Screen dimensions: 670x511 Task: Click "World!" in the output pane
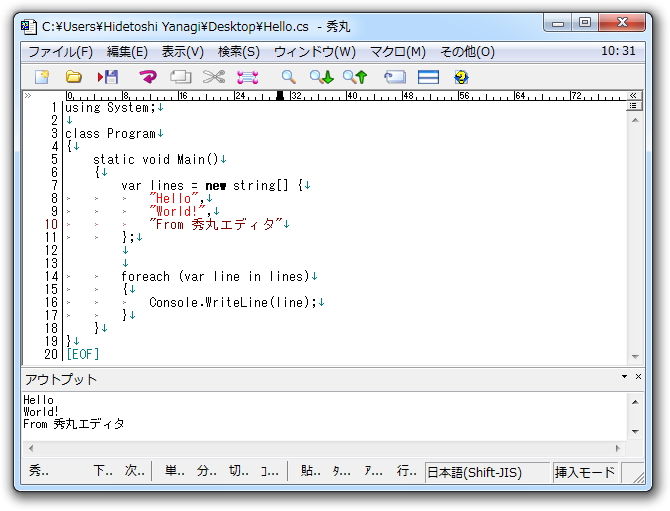click(41, 412)
